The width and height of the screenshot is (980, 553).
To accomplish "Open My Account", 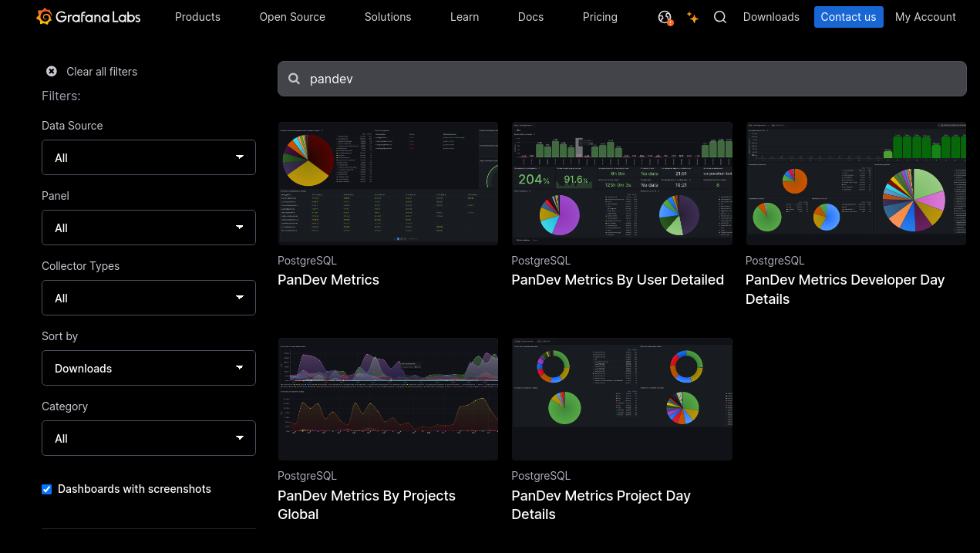I will [925, 17].
